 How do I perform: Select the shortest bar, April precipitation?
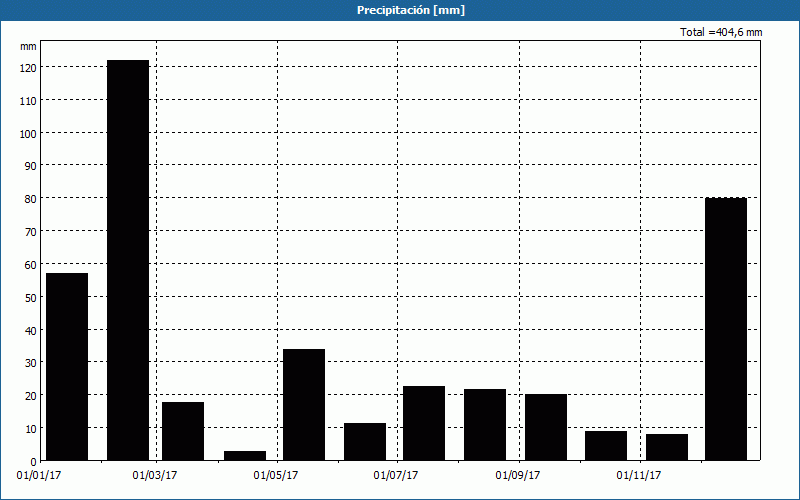point(245,456)
